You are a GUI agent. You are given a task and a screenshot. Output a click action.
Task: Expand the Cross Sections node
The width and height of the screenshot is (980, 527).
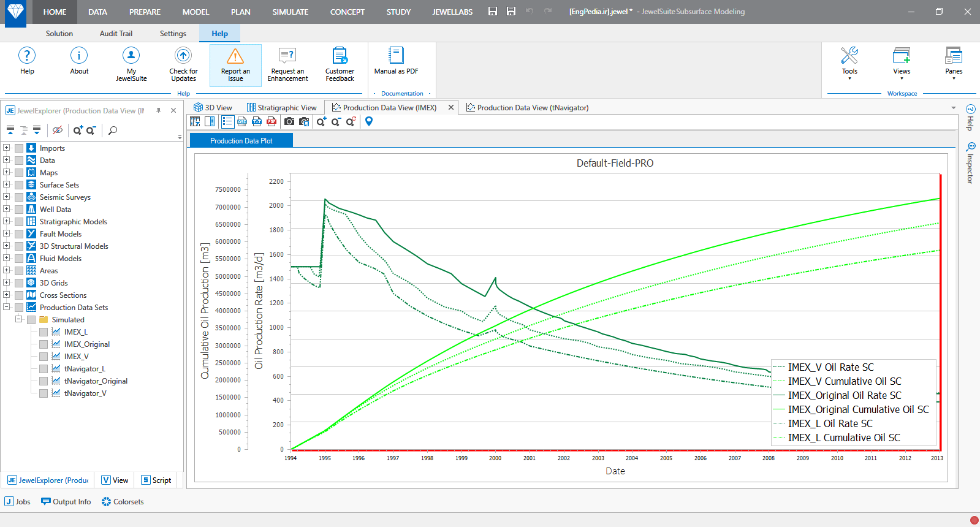pyautogui.click(x=7, y=295)
